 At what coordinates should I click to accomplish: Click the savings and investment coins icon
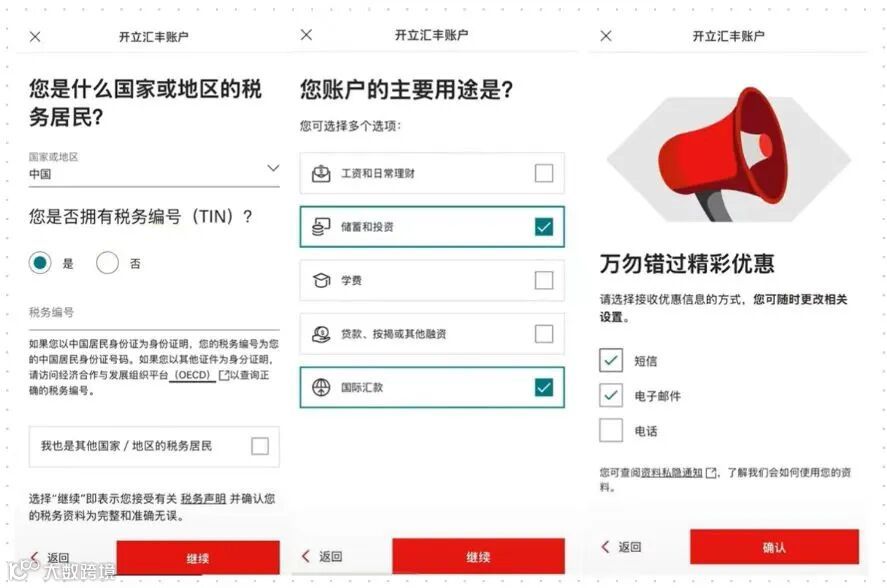pos(321,227)
